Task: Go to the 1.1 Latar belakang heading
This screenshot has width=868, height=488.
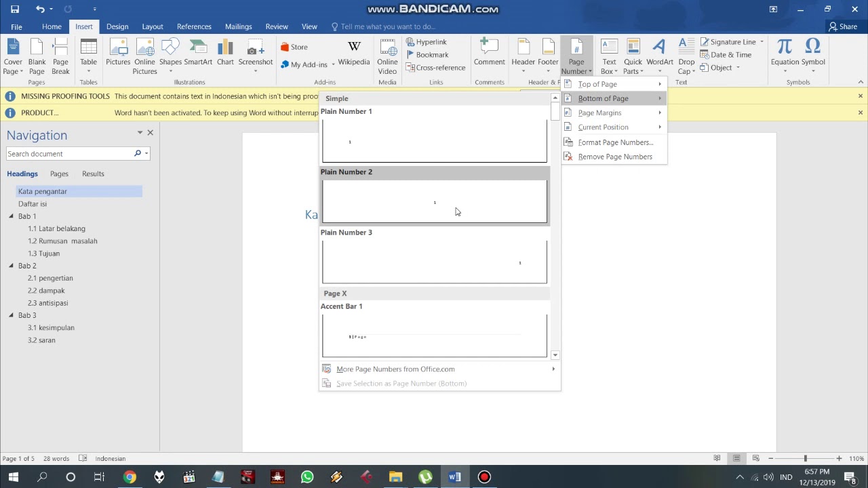Action: click(x=57, y=228)
